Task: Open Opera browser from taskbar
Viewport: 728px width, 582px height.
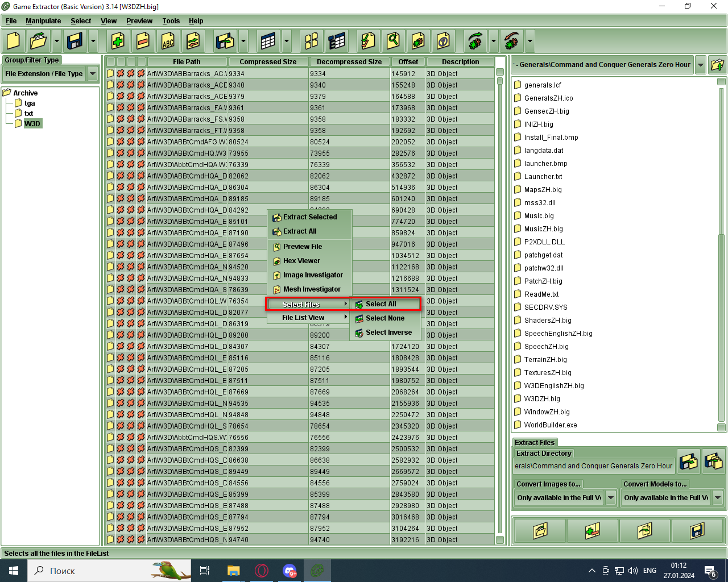Action: pyautogui.click(x=262, y=571)
